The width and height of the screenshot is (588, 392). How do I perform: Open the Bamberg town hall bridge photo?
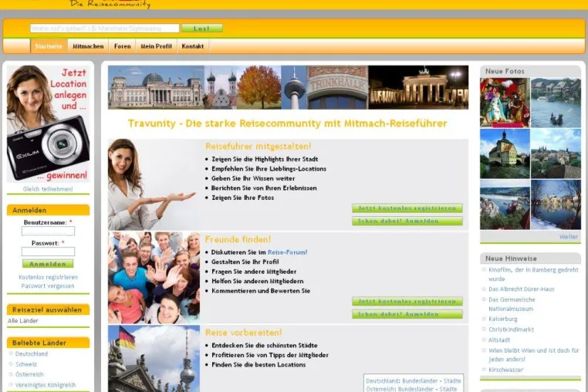pyautogui.click(x=505, y=154)
